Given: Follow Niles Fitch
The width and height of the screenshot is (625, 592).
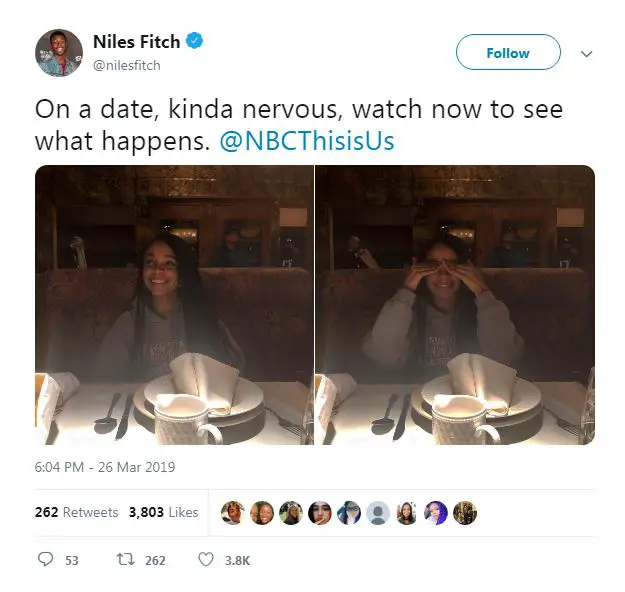Looking at the screenshot, I should coord(508,52).
